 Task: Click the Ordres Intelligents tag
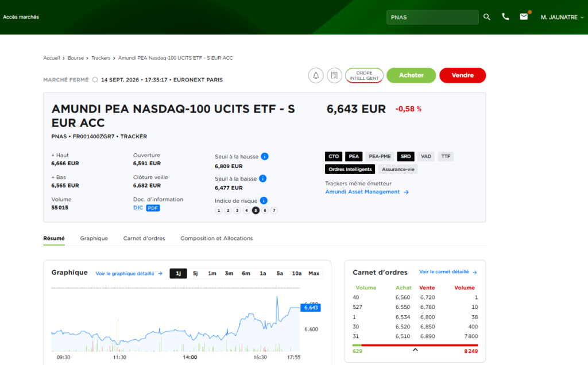pyautogui.click(x=350, y=169)
